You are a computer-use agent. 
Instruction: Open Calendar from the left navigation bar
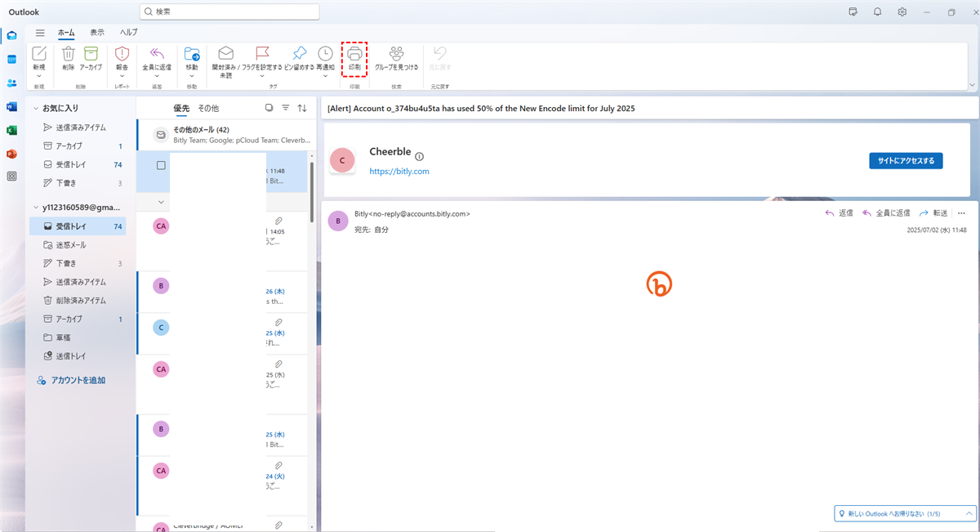point(11,60)
